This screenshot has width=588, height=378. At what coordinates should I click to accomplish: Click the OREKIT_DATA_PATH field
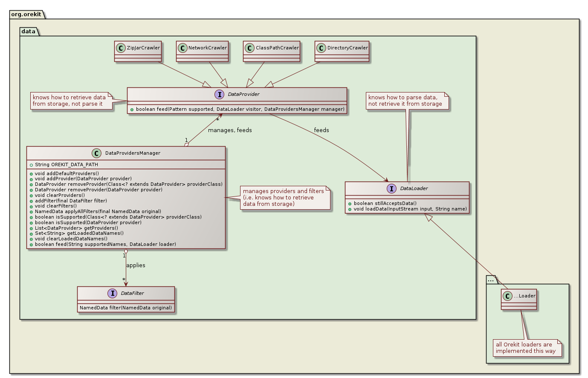pyautogui.click(x=67, y=164)
